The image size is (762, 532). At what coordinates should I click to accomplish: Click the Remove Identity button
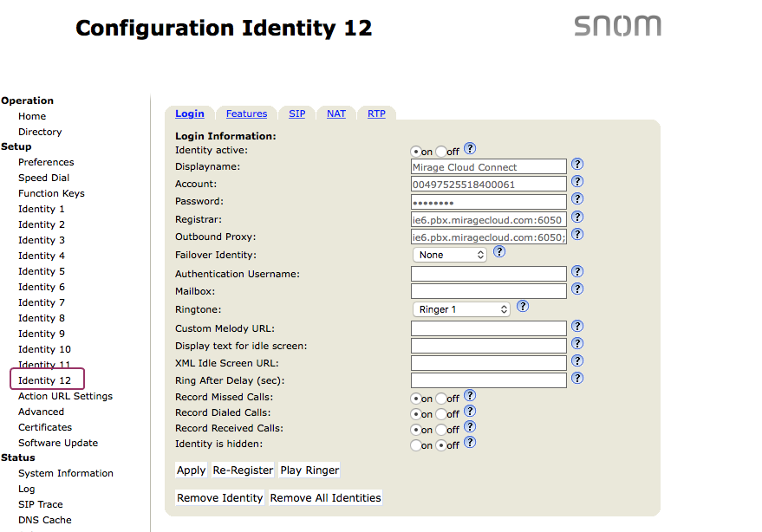[219, 498]
